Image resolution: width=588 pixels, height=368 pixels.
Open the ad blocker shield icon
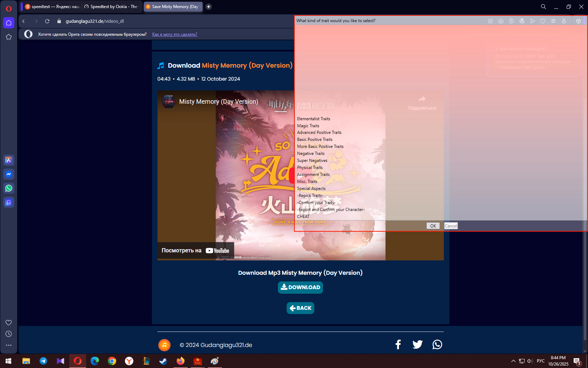pos(511,21)
